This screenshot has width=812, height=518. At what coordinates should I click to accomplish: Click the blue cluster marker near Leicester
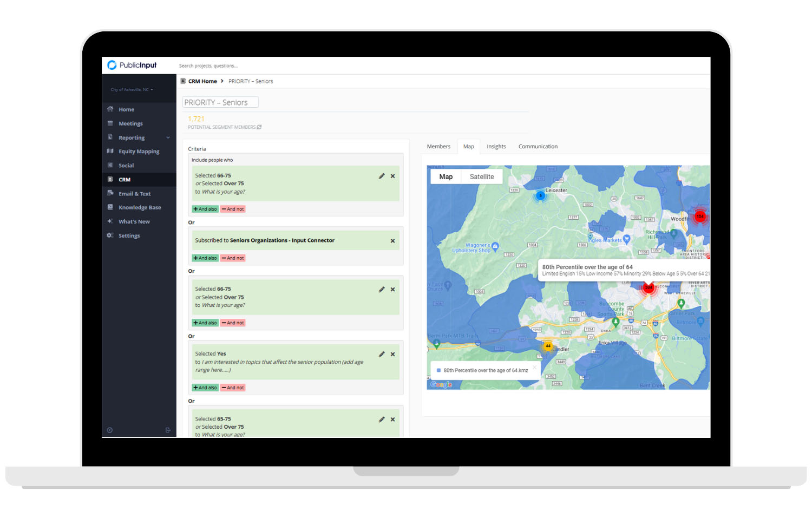click(x=540, y=196)
